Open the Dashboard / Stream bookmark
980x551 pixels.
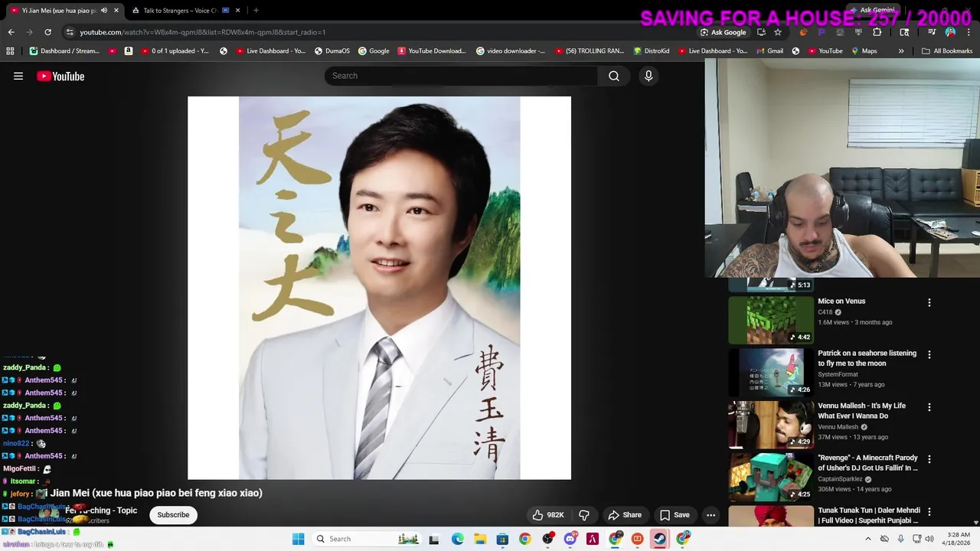click(x=64, y=51)
